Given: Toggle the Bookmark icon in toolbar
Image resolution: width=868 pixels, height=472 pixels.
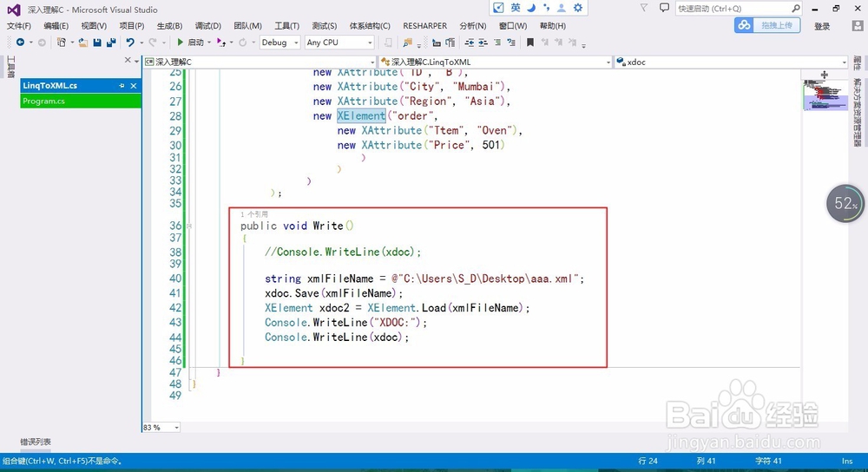Looking at the screenshot, I should pyautogui.click(x=529, y=42).
